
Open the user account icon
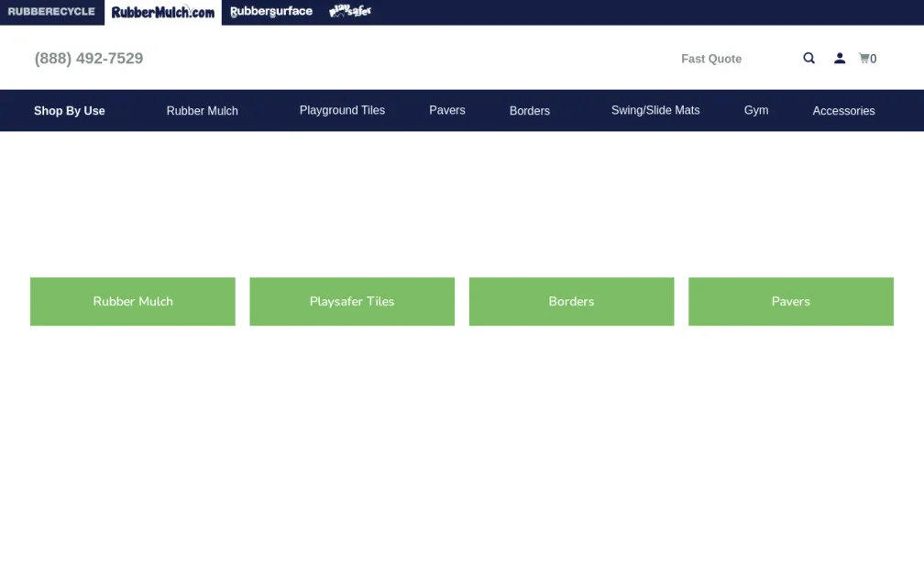pyautogui.click(x=839, y=58)
